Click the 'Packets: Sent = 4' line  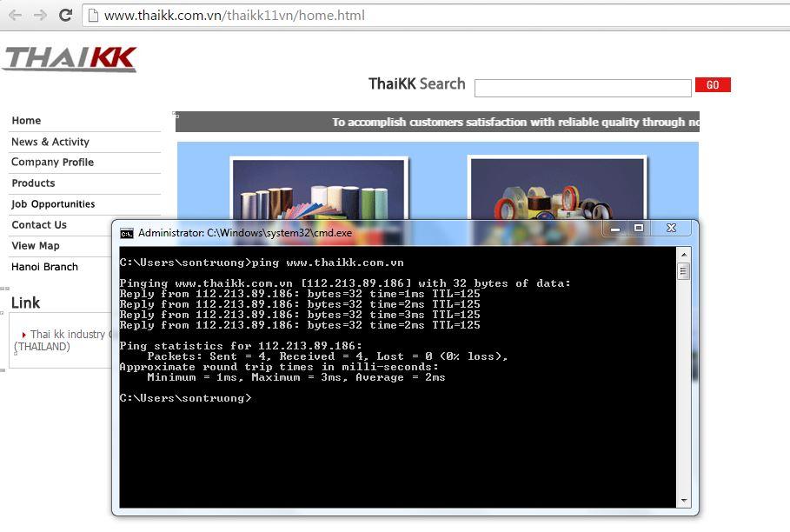coord(328,356)
